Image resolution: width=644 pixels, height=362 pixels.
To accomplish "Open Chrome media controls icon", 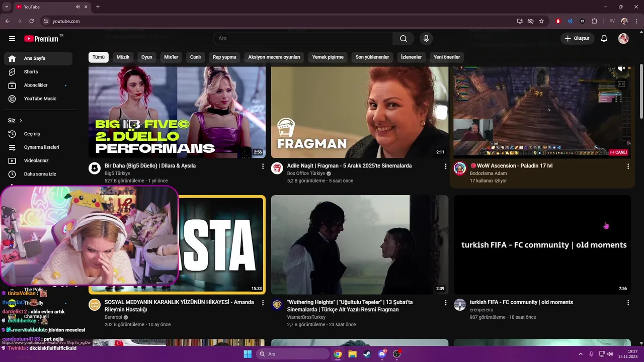I will point(612,21).
